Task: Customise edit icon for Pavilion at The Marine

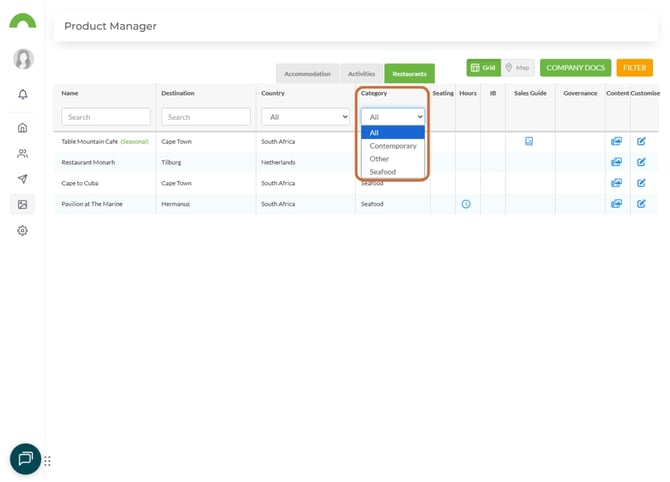Action: [x=641, y=203]
